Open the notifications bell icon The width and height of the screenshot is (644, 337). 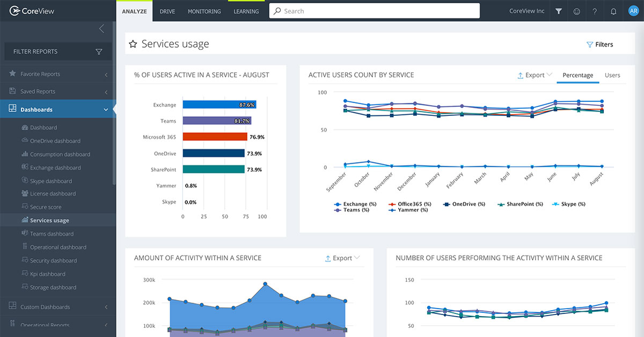(x=613, y=11)
